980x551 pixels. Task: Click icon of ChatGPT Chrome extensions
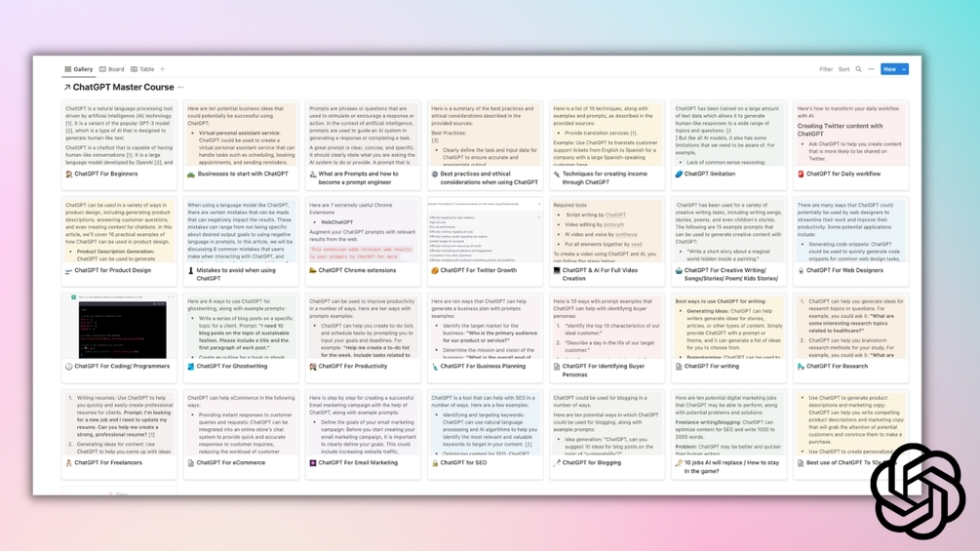click(x=312, y=271)
